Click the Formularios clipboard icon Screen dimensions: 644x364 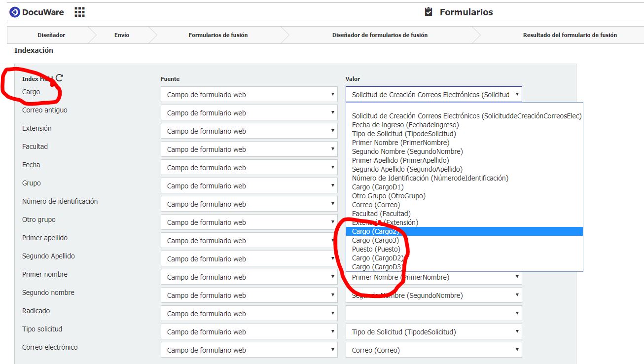pos(429,12)
